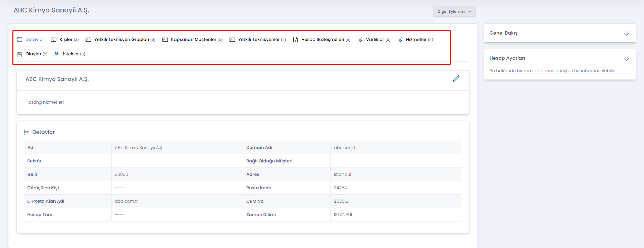The height and width of the screenshot is (248, 644).
Task: Expand the Genel Bakış panel
Action: pos(627,33)
